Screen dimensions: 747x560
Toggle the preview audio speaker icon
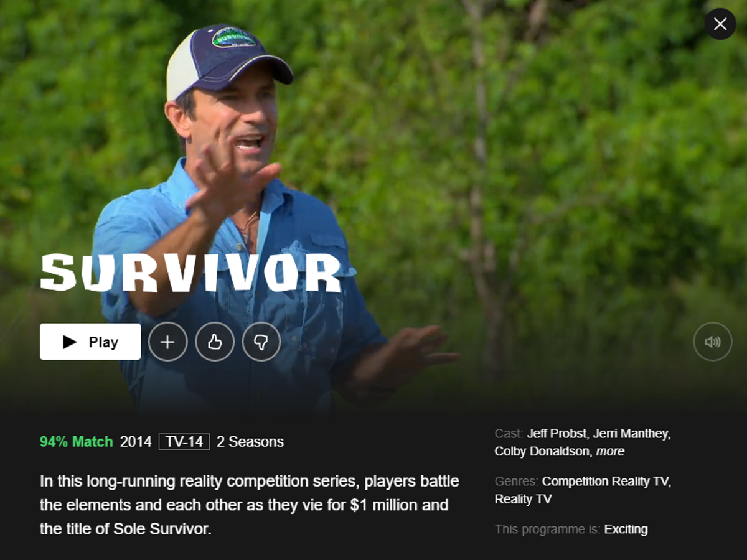[x=713, y=342]
